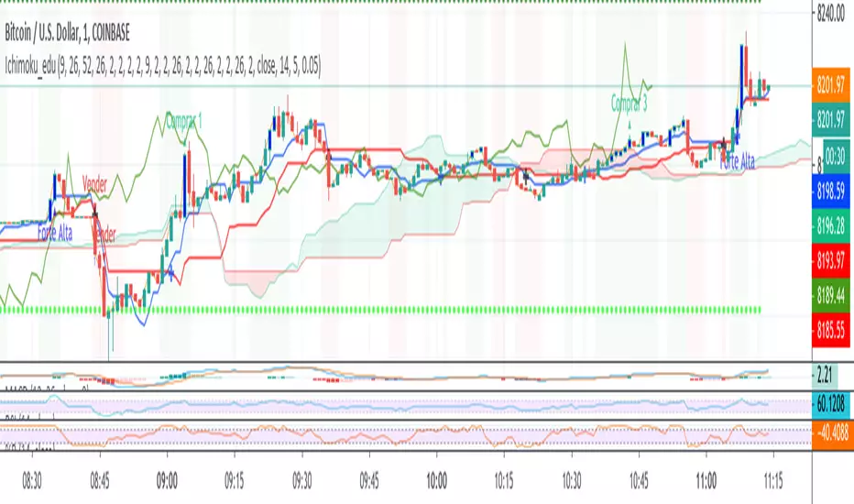
Task: Click the 09:45 time axis label
Action: pyautogui.click(x=369, y=481)
